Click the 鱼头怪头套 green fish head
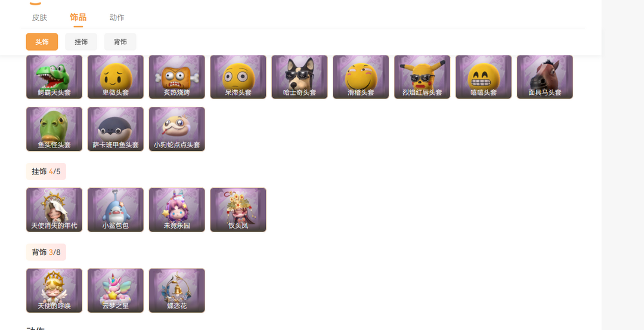 click(x=54, y=129)
